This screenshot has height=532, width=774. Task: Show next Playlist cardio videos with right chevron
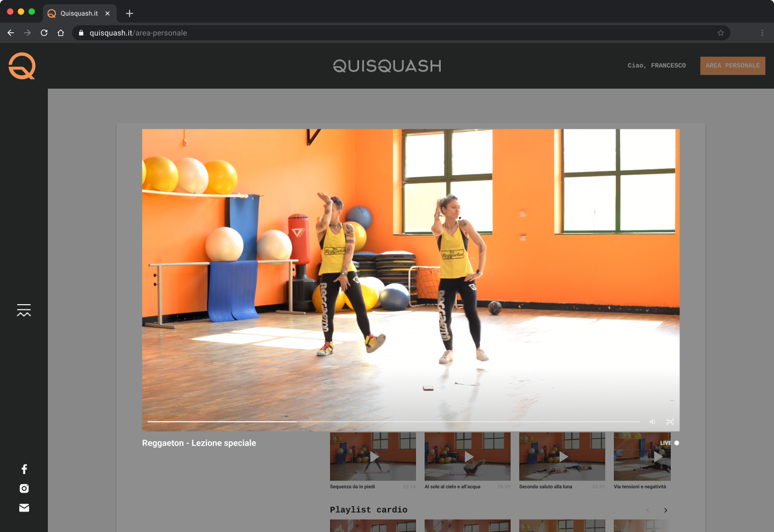(x=665, y=511)
